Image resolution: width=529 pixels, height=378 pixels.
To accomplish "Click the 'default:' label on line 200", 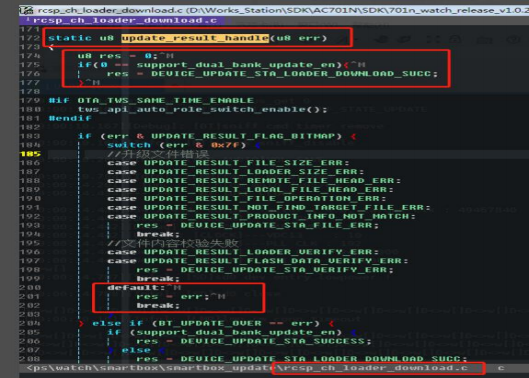I will (x=136, y=288).
